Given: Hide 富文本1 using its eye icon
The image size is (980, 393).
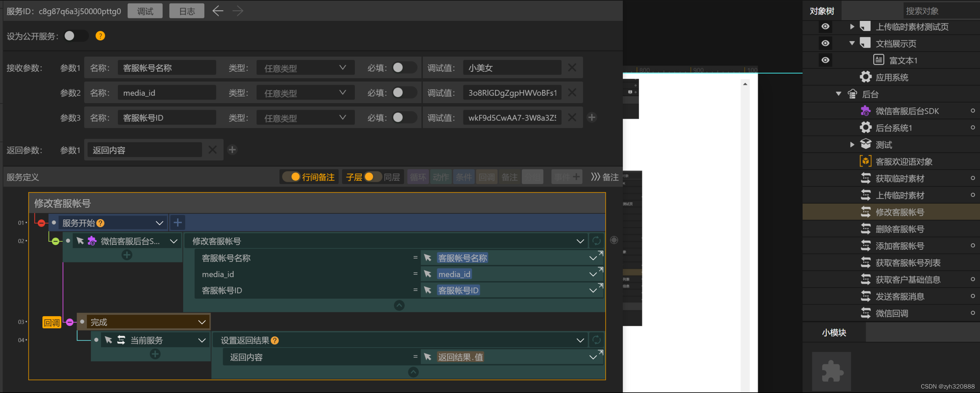Looking at the screenshot, I should click(825, 60).
